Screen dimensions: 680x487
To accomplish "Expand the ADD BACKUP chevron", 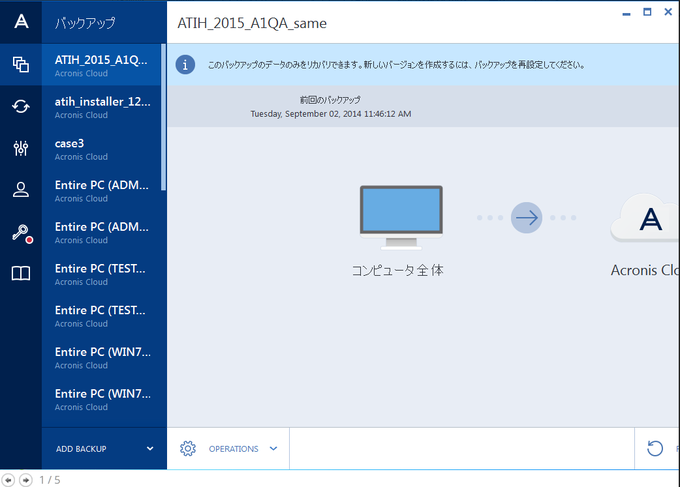I will [x=150, y=448].
